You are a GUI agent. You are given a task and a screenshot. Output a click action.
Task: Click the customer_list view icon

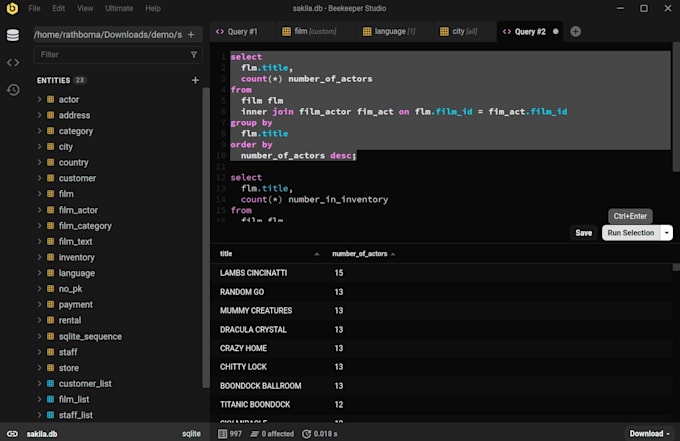pyautogui.click(x=50, y=383)
